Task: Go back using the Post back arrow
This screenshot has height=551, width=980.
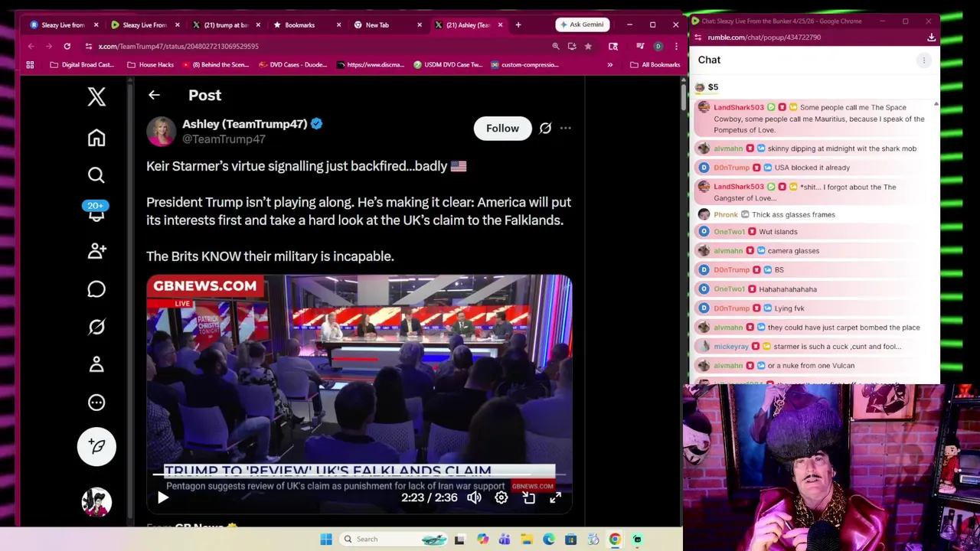Action: [x=154, y=95]
